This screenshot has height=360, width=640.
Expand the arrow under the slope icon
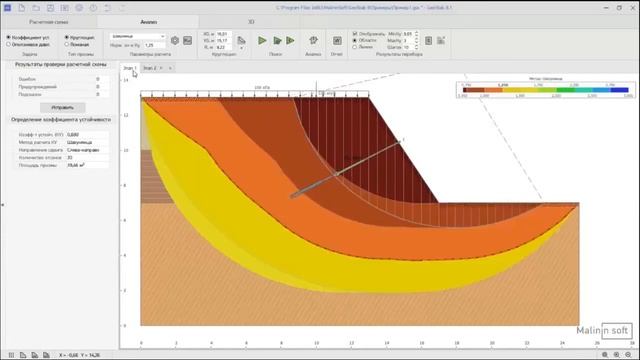pos(241,48)
